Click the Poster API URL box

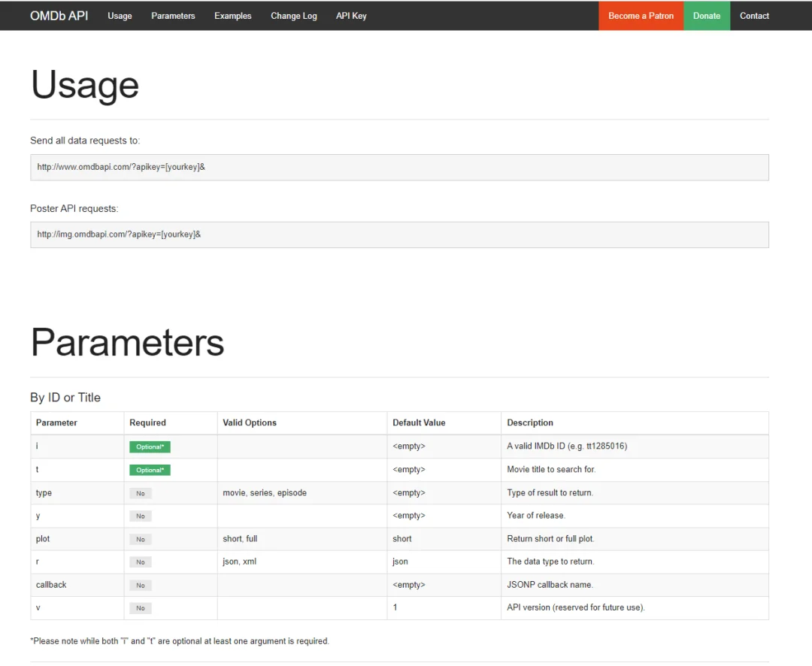click(399, 235)
